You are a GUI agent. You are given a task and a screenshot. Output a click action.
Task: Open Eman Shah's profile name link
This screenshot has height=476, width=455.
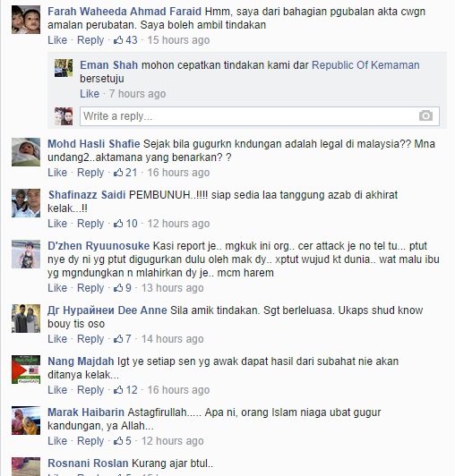pos(108,65)
